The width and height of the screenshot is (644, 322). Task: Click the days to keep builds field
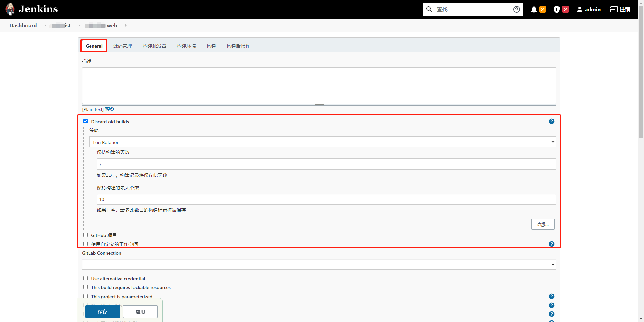(326, 164)
